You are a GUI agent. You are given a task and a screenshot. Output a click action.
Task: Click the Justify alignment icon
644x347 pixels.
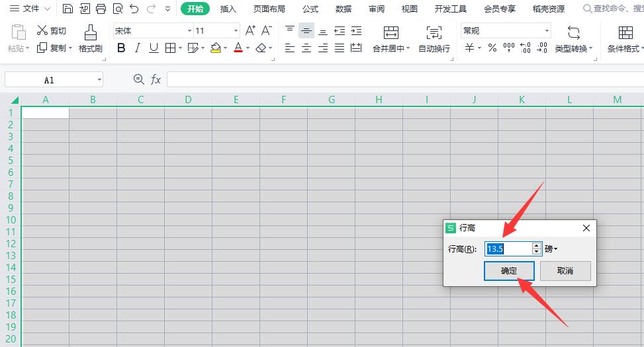340,48
